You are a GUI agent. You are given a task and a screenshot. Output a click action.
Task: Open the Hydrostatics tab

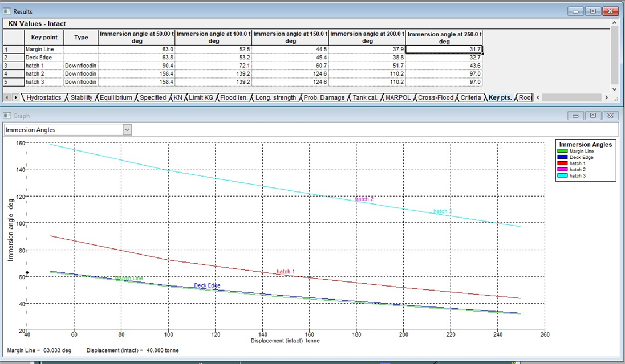pyautogui.click(x=44, y=97)
